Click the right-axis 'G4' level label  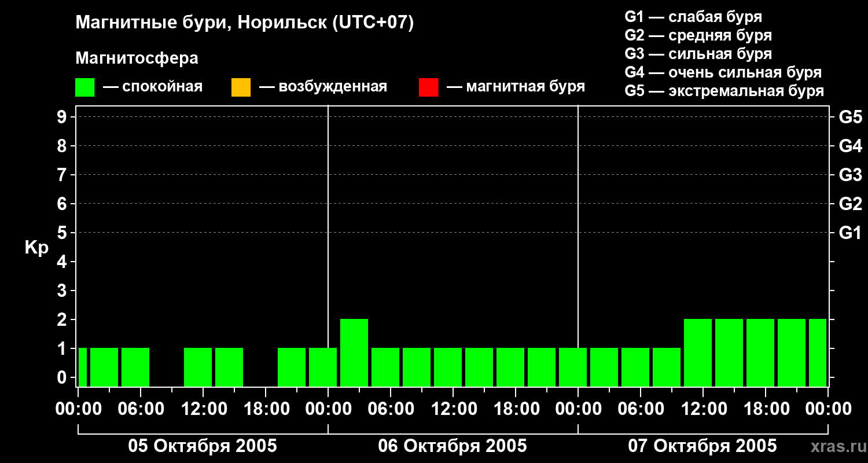coord(850,146)
